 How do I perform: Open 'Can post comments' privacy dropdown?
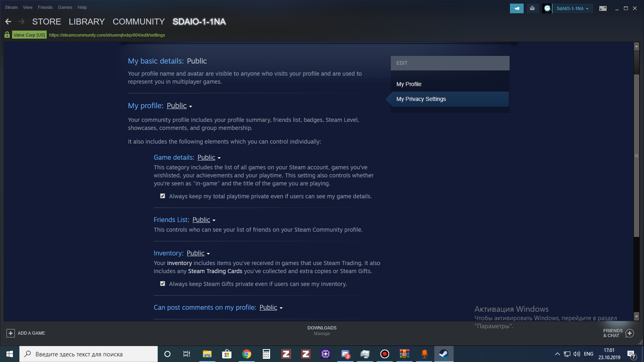271,308
